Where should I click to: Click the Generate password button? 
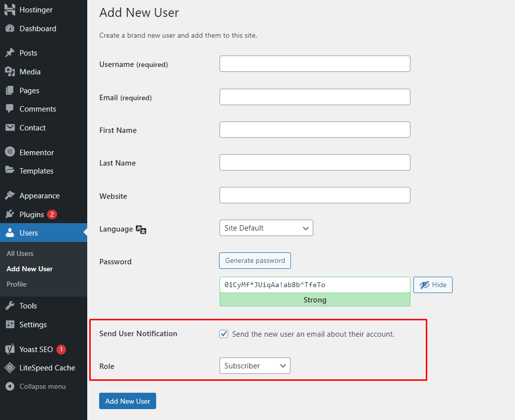(x=255, y=260)
